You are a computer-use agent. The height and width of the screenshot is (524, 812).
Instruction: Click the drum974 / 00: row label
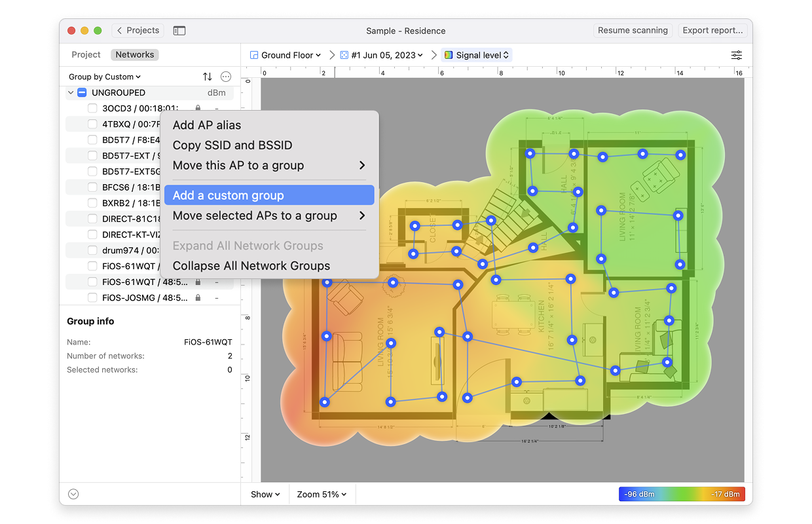(x=131, y=250)
